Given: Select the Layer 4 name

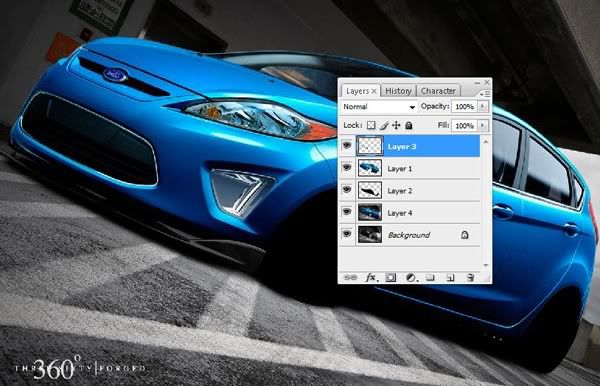Looking at the screenshot, I should [399, 213].
